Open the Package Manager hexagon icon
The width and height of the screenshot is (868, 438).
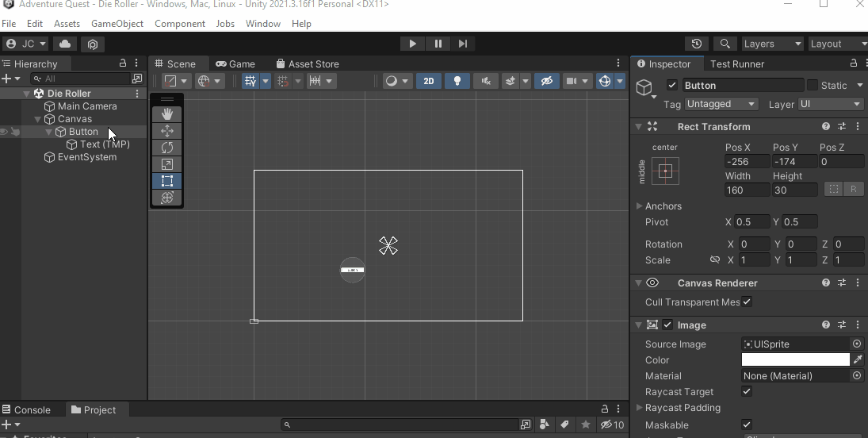coord(93,44)
